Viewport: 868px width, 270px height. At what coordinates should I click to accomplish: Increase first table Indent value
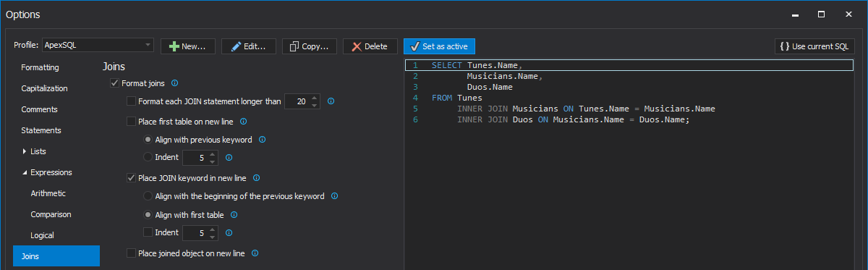212,153
